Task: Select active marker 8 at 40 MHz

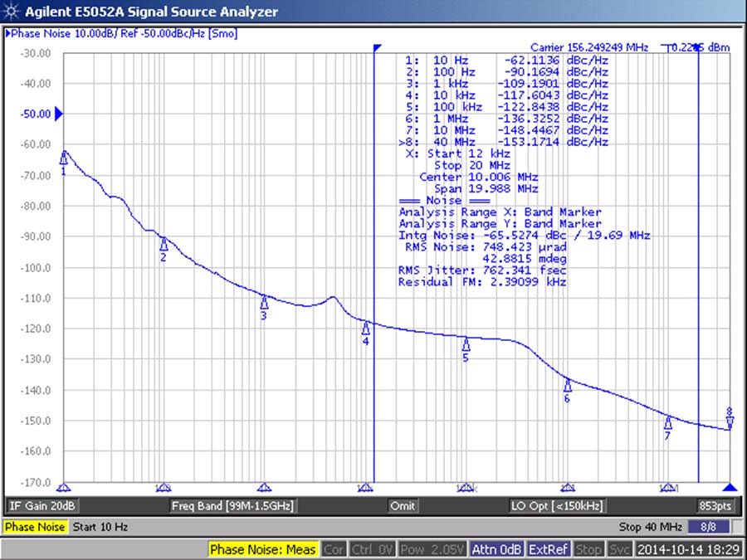Action: click(729, 423)
